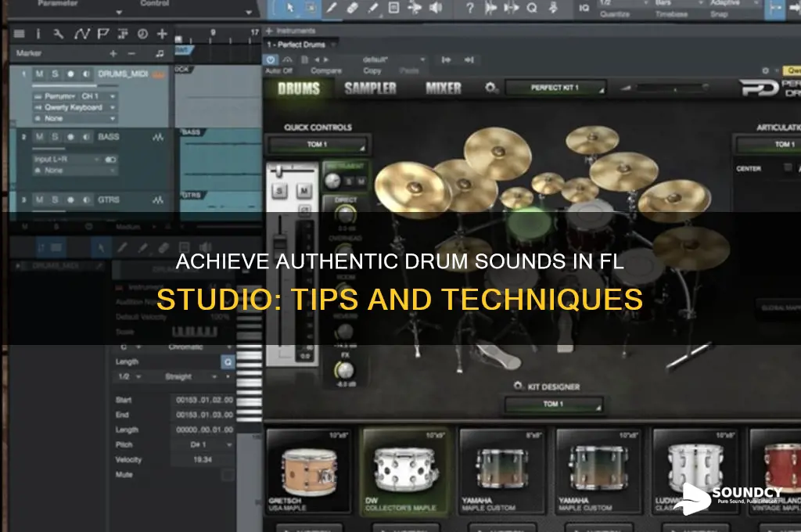The height and width of the screenshot is (532, 801).
Task: Open the PERFECT KIT 1 preset dropdown
Action: [556, 88]
